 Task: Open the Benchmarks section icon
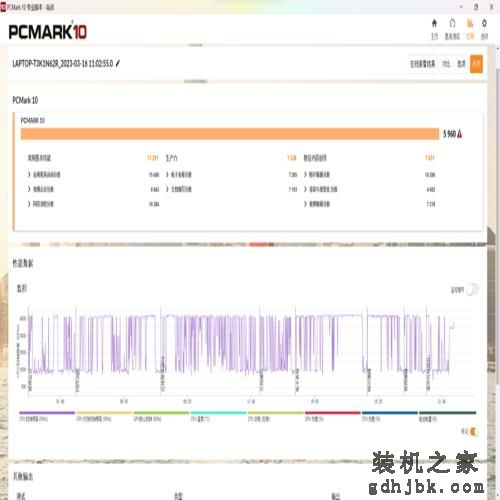(x=452, y=23)
